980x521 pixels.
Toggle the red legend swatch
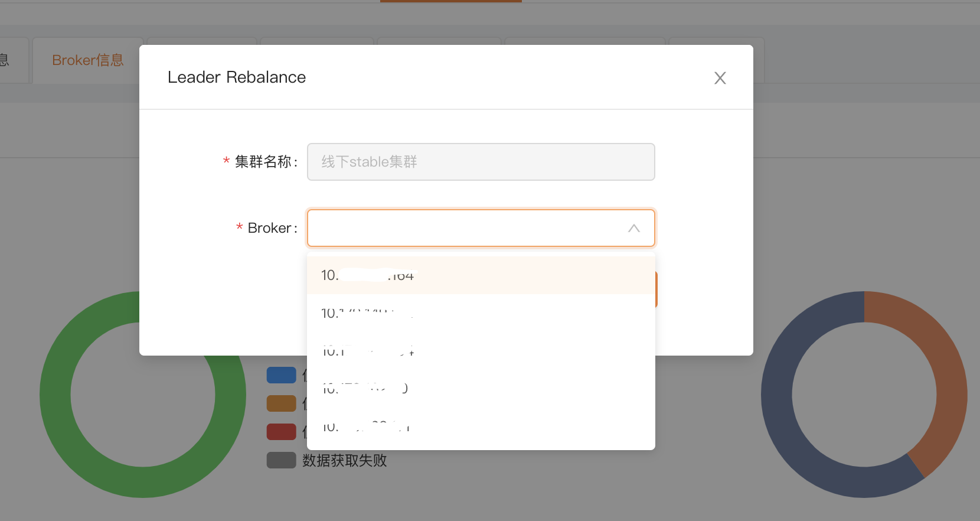(x=281, y=432)
